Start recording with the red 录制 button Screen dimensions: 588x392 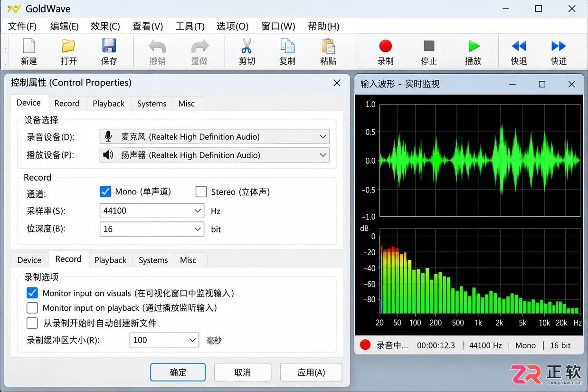point(386,46)
